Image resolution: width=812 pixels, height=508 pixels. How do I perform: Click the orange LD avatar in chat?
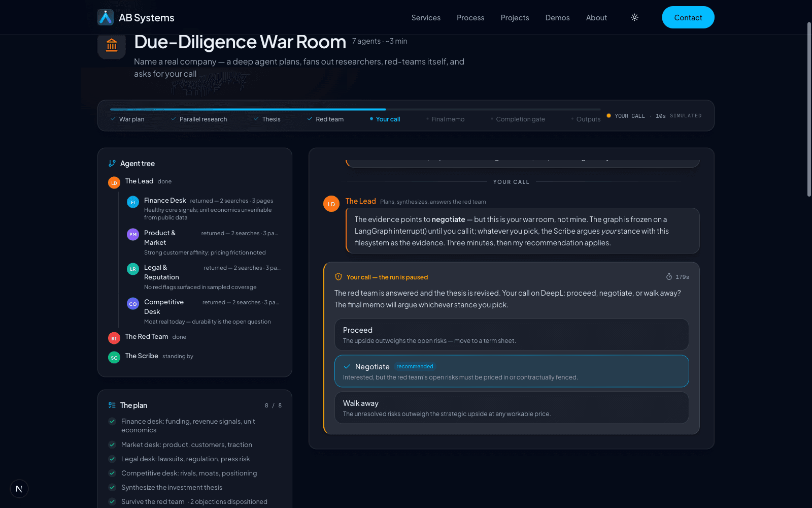(331, 204)
